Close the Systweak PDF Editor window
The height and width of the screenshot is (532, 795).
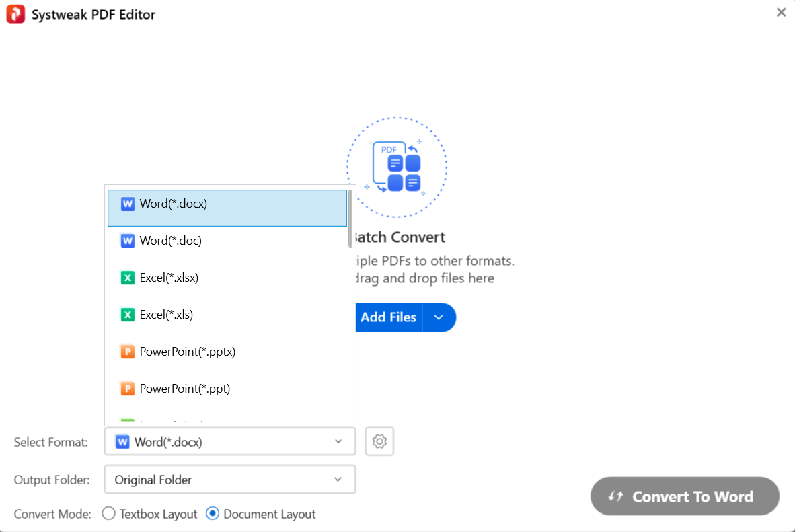click(781, 13)
